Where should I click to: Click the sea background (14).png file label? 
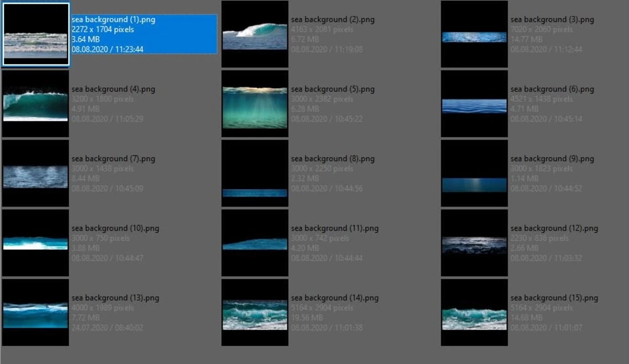(x=334, y=298)
